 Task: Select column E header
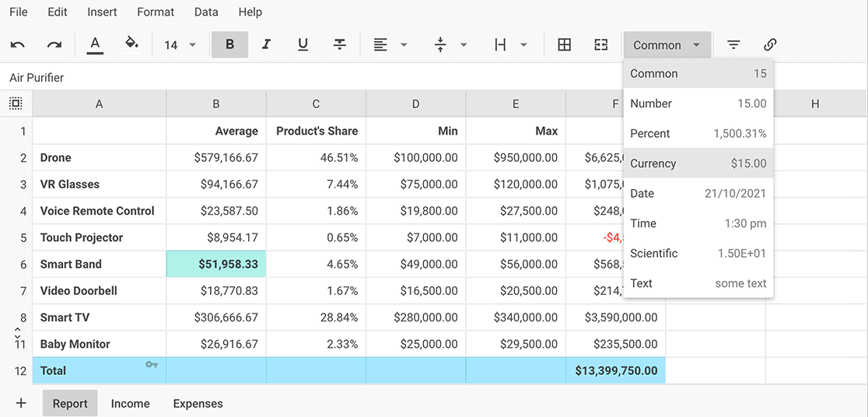[516, 103]
